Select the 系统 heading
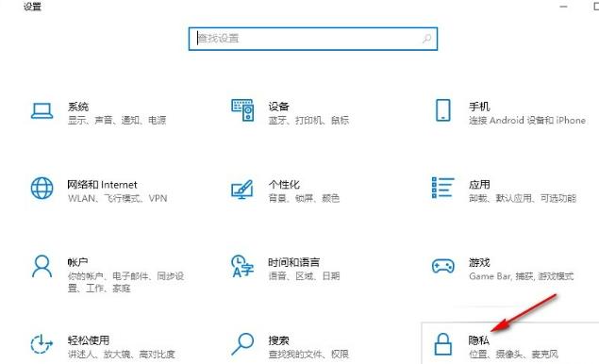The height and width of the screenshot is (364, 599). point(78,107)
